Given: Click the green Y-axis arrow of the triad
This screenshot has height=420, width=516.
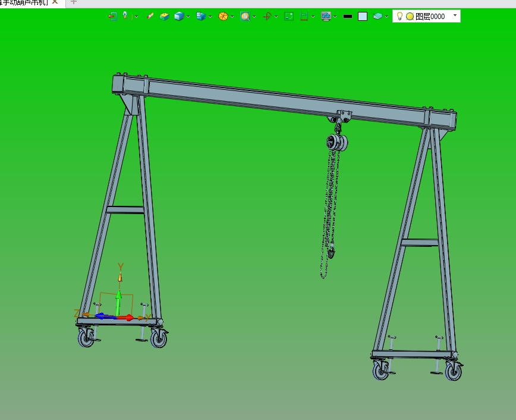Looking at the screenshot, I should pyautogui.click(x=119, y=303).
